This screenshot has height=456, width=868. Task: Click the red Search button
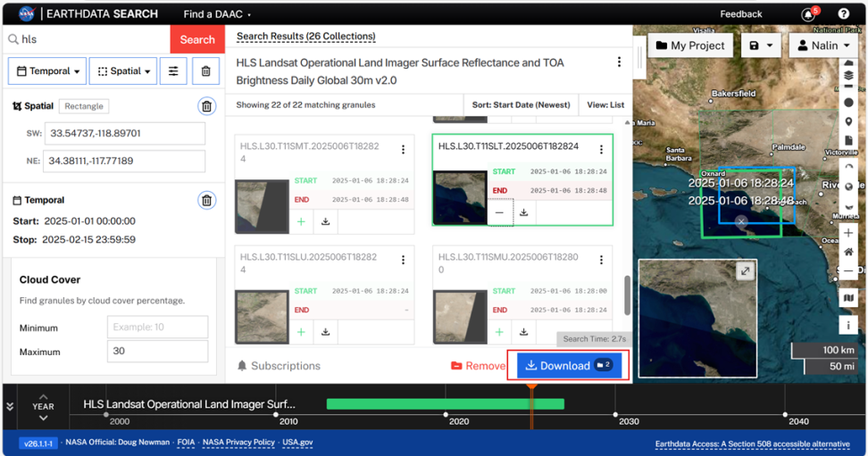(197, 39)
